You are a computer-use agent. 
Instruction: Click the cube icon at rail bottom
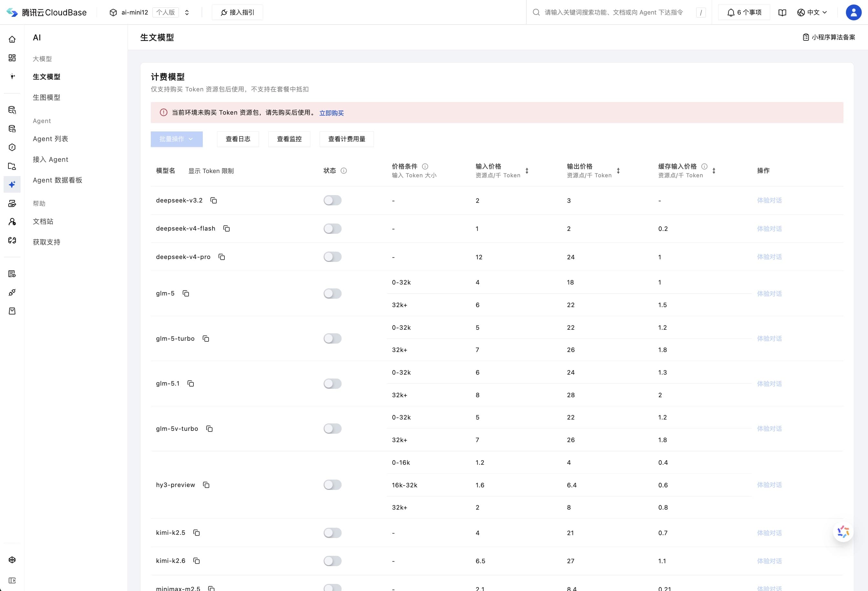(12, 560)
